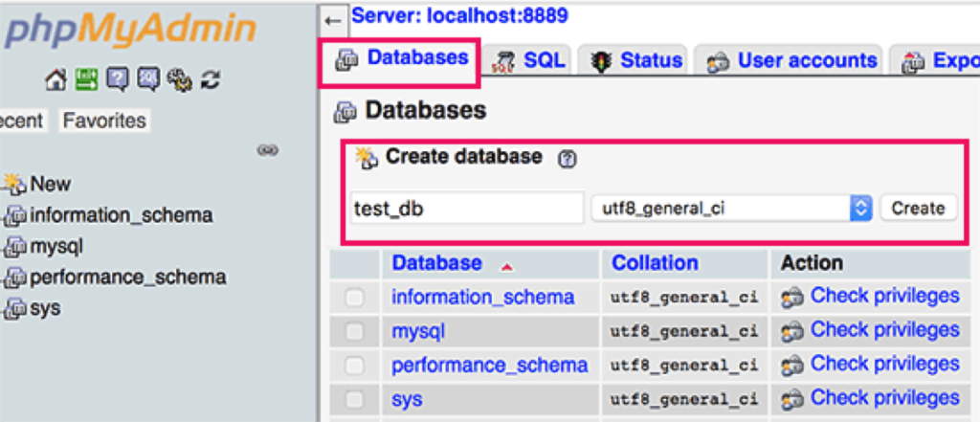Viewport: 980px width, 422px height.
Task: Click the phpMyAdmin logo
Action: 130,30
